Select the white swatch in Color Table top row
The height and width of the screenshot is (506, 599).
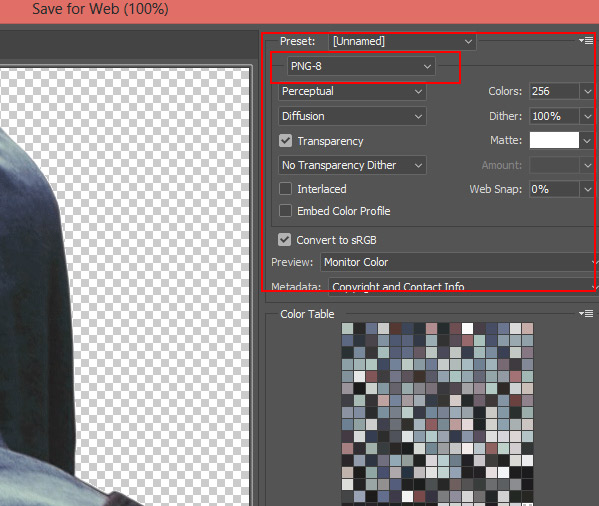(467, 328)
